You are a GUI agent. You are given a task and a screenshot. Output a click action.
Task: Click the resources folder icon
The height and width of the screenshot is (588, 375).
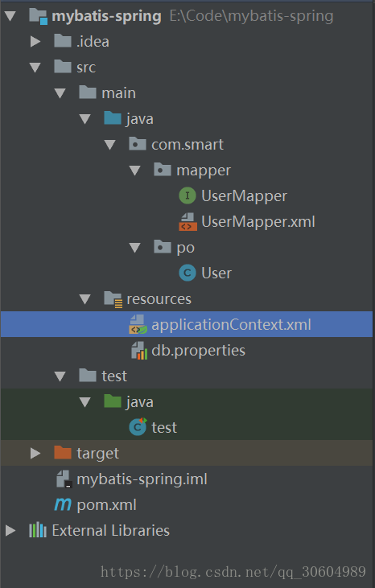click(x=113, y=299)
